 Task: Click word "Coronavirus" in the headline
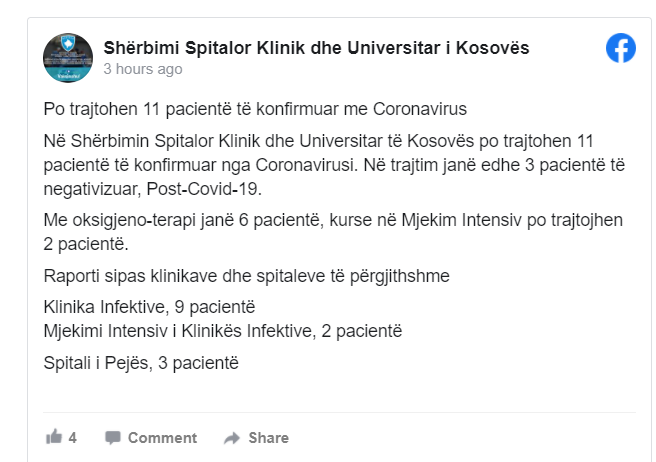pyautogui.click(x=420, y=109)
